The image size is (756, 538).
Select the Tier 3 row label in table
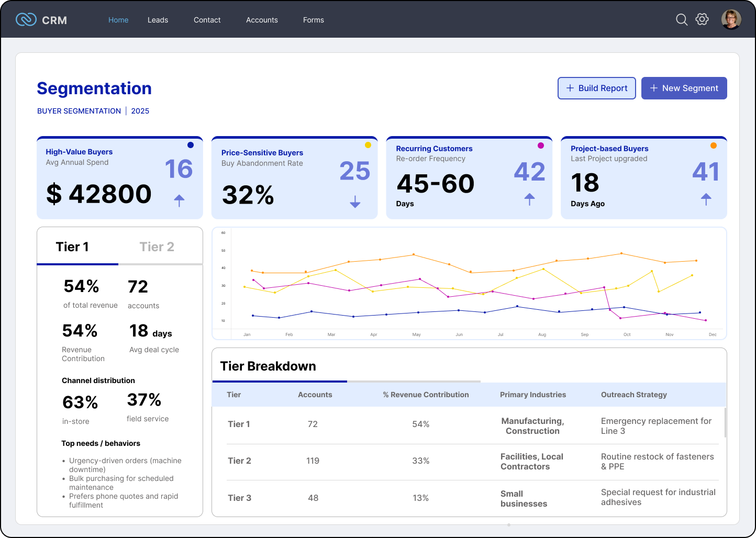239,498
